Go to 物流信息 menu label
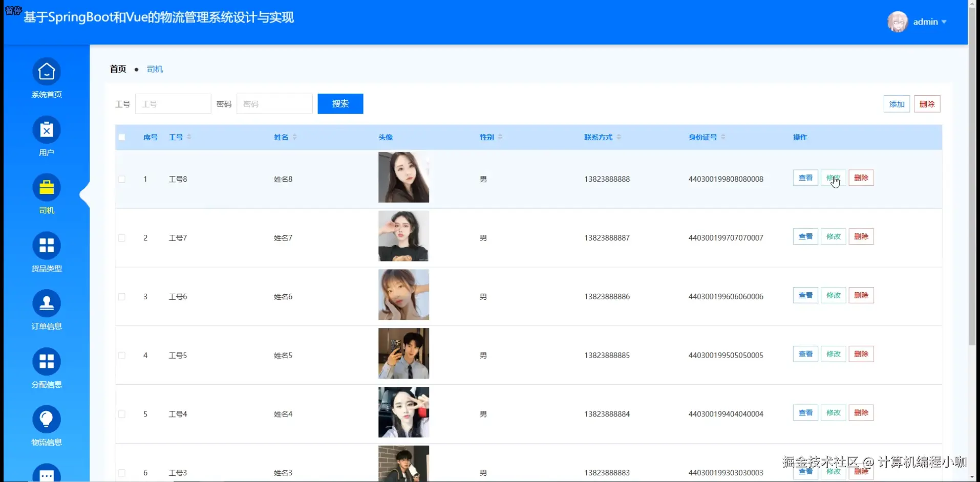Viewport: 980px width, 482px height. [x=47, y=443]
